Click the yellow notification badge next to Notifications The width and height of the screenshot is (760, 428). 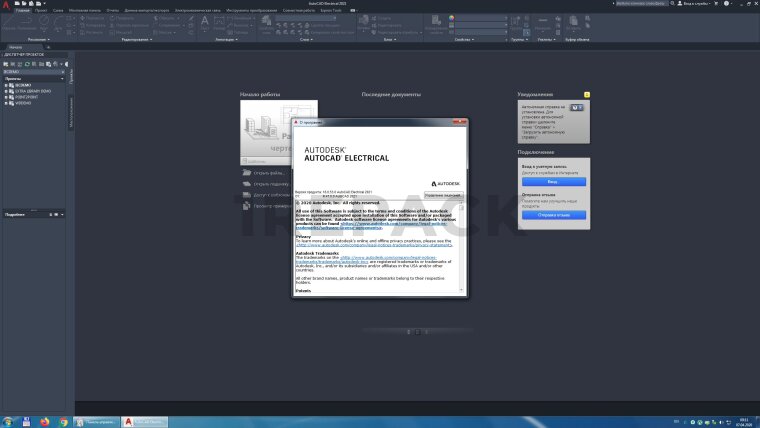coord(586,94)
